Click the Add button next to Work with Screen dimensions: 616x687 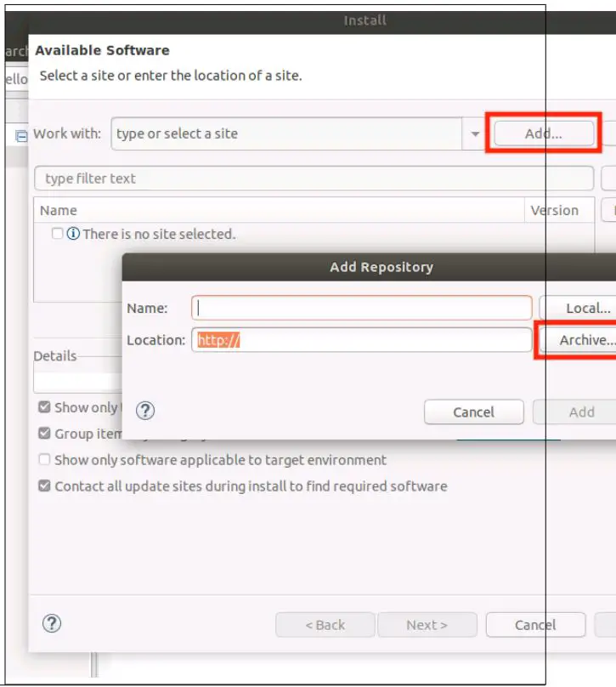tap(544, 133)
